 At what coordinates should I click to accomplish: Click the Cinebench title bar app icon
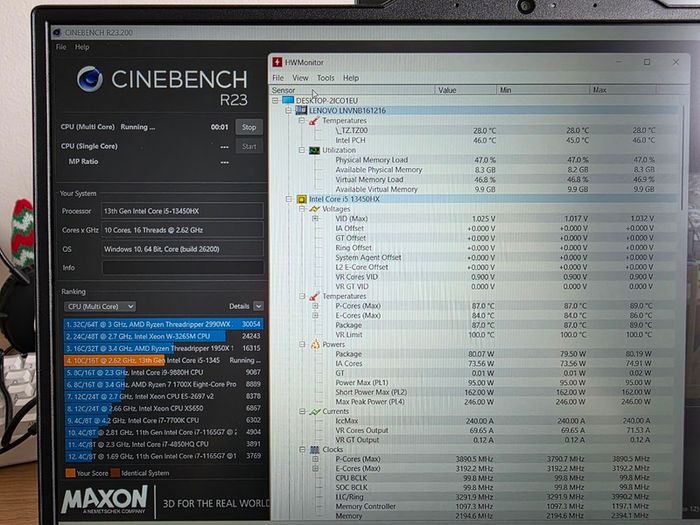point(57,32)
